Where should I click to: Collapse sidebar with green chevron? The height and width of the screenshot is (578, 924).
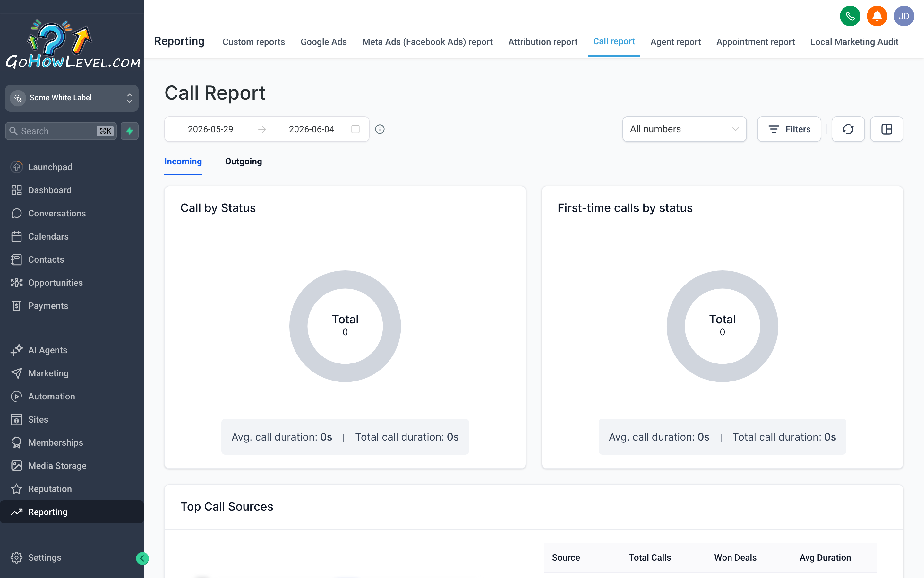tap(142, 558)
